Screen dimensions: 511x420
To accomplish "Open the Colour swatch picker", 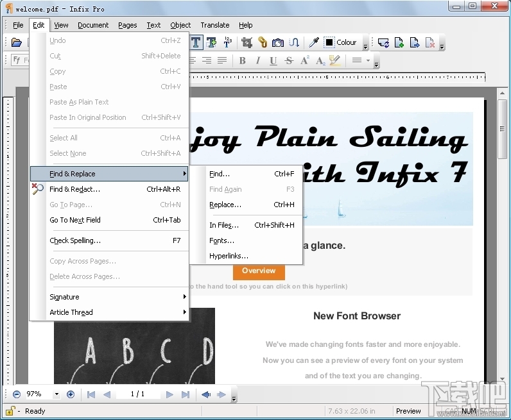I will (x=340, y=42).
